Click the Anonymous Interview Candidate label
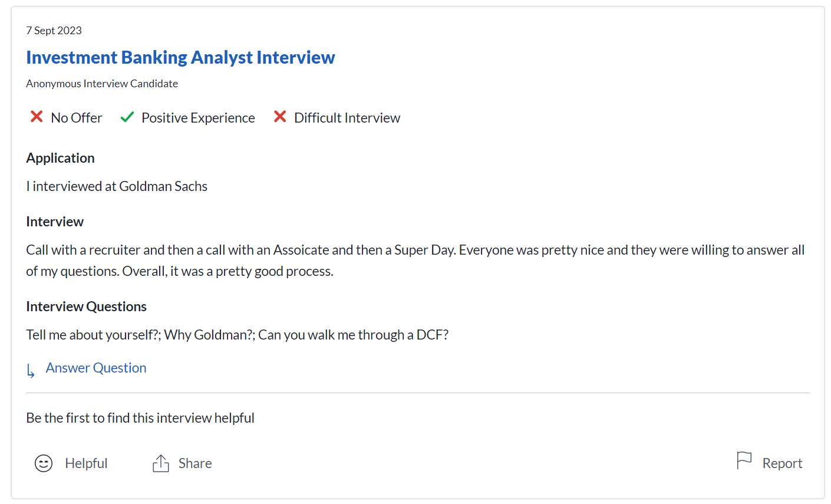This screenshot has width=831, height=504. tap(101, 83)
